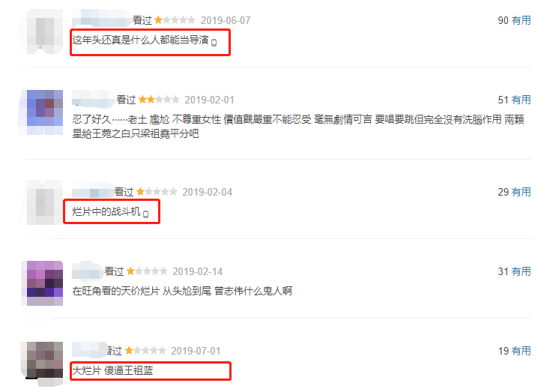Open the first reviewer's blurred avatar
556x392 pixels.
point(45,32)
